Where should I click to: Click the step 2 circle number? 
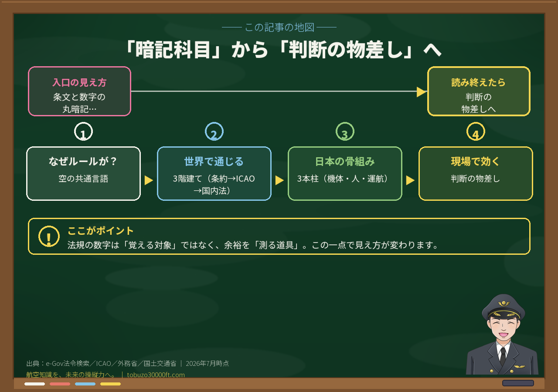[x=214, y=132]
